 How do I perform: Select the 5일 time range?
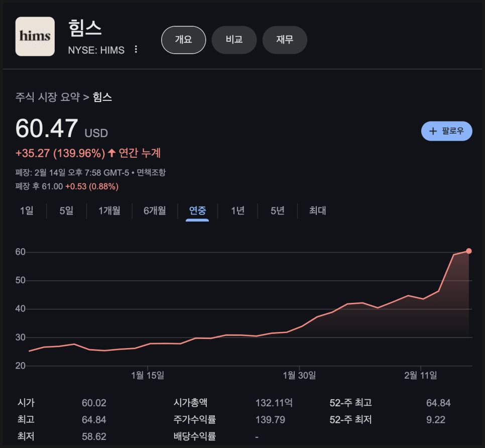(66, 211)
